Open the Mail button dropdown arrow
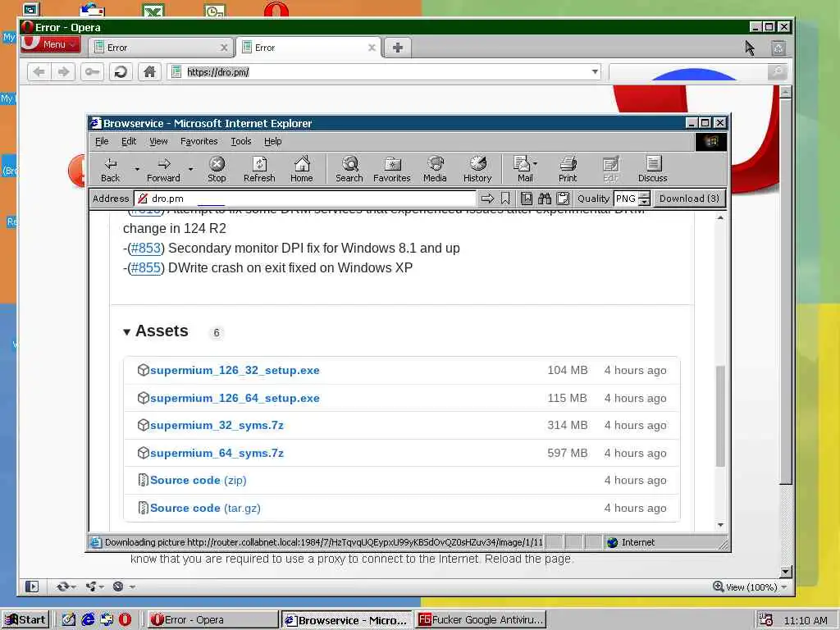840x630 pixels. 535,163
